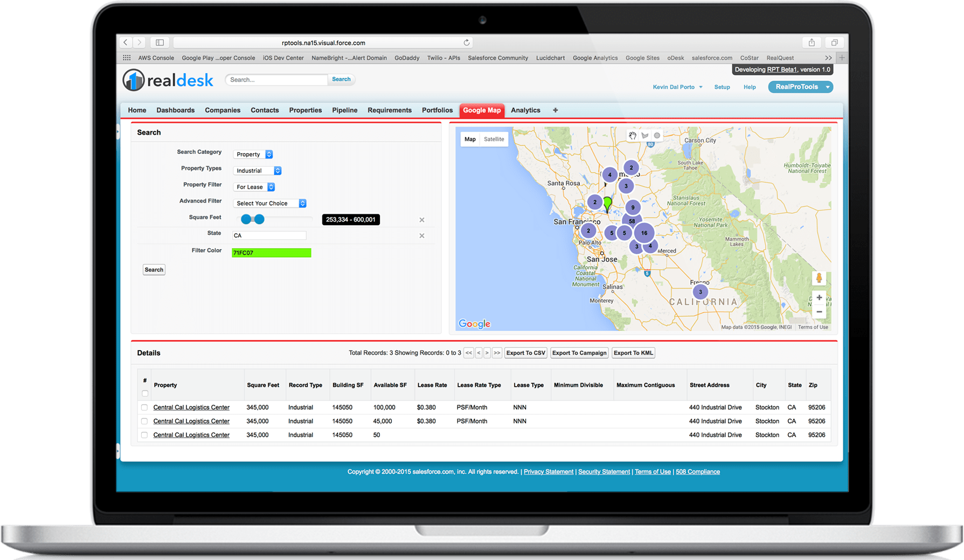Zoom out using the map minus icon

point(819,311)
